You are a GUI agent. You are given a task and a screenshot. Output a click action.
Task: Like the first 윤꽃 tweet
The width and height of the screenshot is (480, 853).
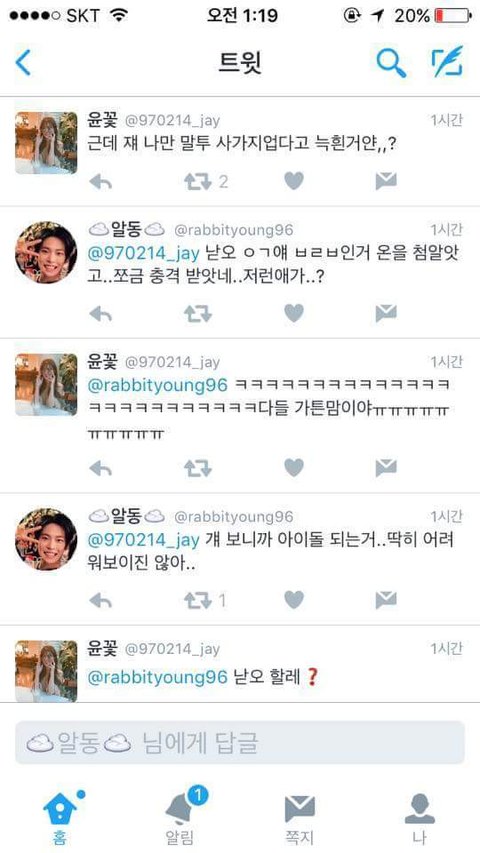294,181
